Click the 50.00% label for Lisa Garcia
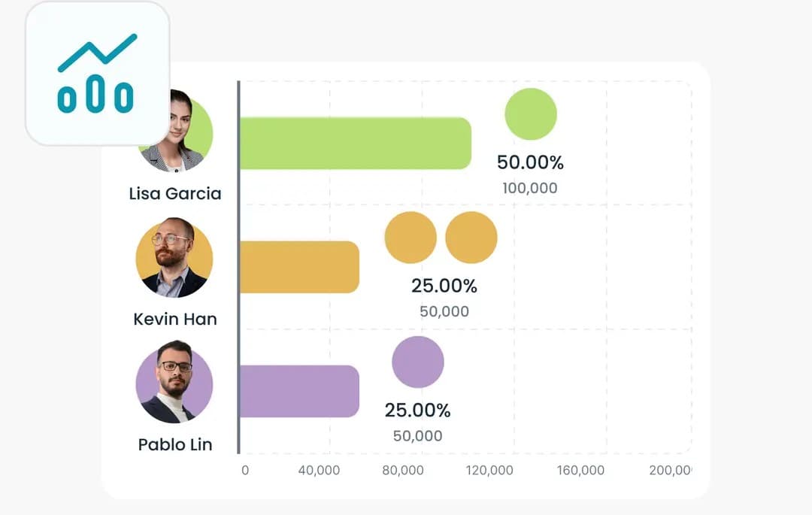The height and width of the screenshot is (515, 812). (x=530, y=162)
